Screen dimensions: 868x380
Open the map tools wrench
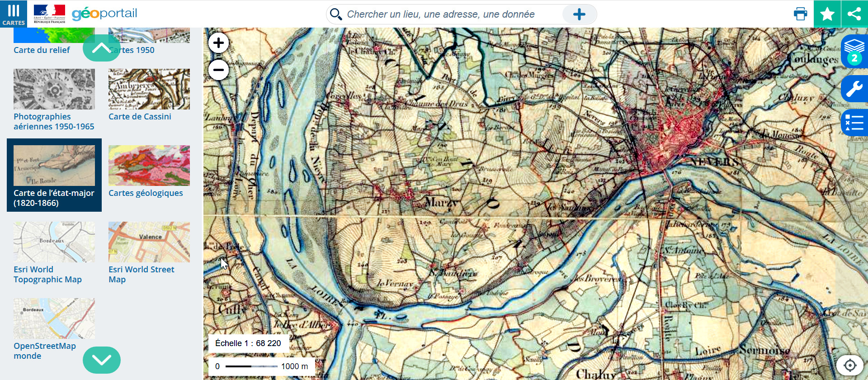pos(854,88)
